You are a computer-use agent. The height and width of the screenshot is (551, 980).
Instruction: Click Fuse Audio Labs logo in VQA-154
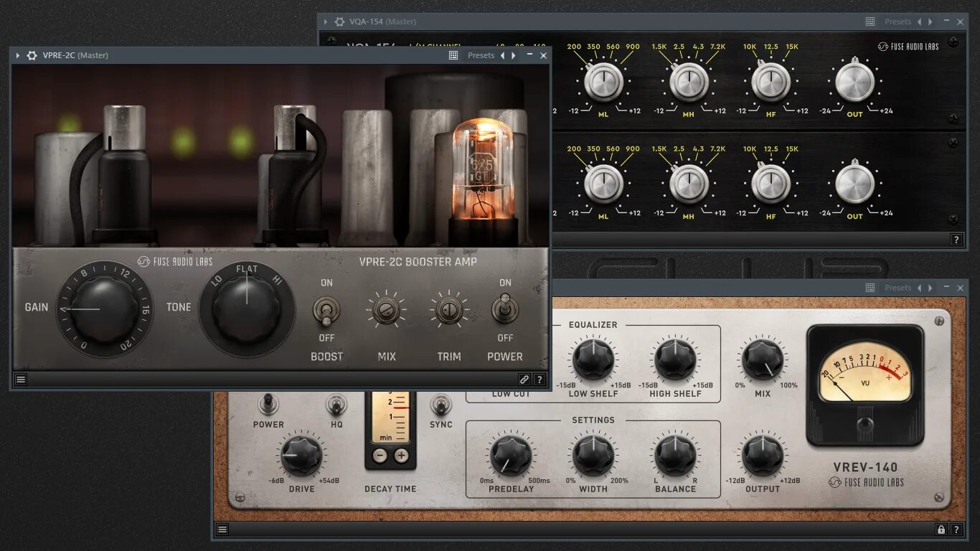click(x=908, y=47)
